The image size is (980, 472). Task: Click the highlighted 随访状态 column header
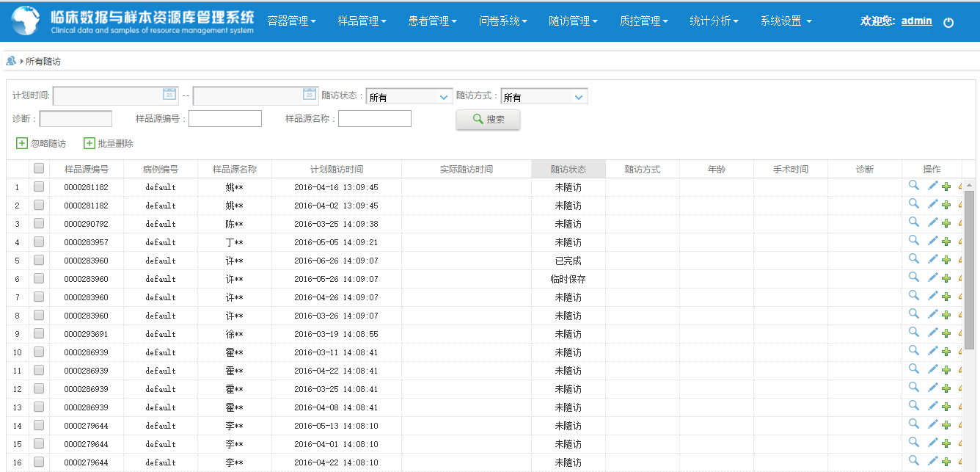click(568, 169)
